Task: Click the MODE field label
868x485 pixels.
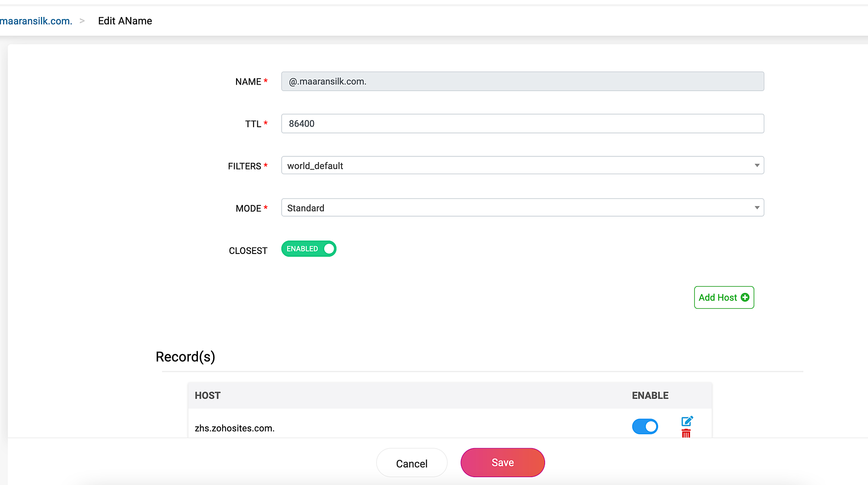Action: coord(248,208)
